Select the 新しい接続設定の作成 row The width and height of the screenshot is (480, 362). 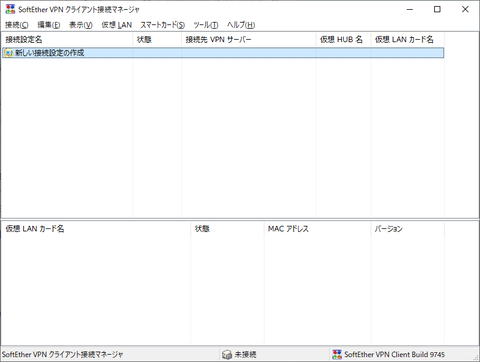[x=223, y=53]
